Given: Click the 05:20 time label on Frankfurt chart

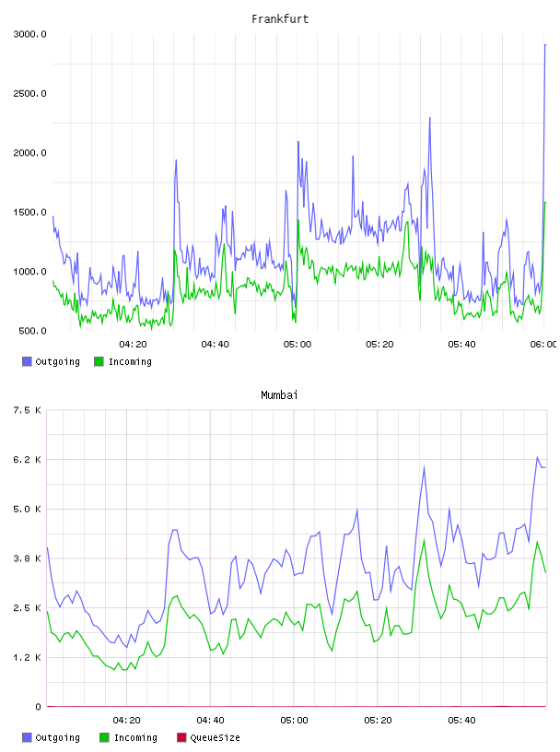Looking at the screenshot, I should [x=379, y=345].
